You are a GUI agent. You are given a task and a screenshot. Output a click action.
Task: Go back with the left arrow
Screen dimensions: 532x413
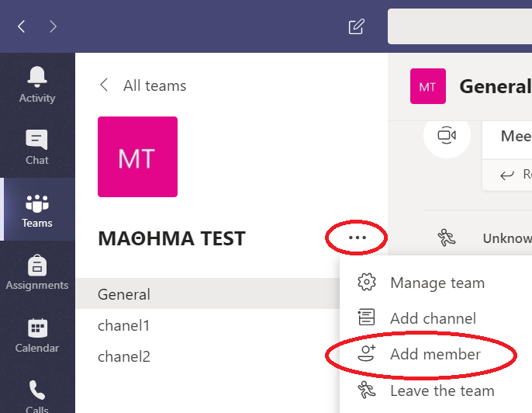[22, 26]
